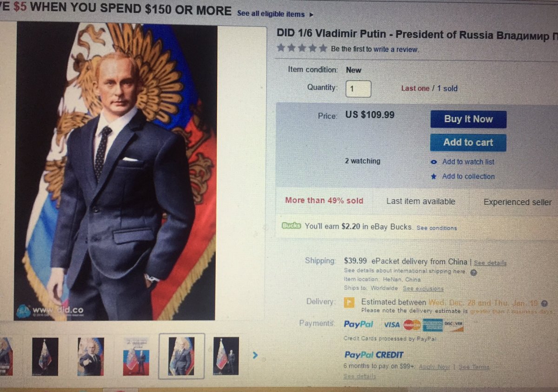Screen dimensions: 558x392
Task: Click the Mastercard icon
Action: pos(412,325)
